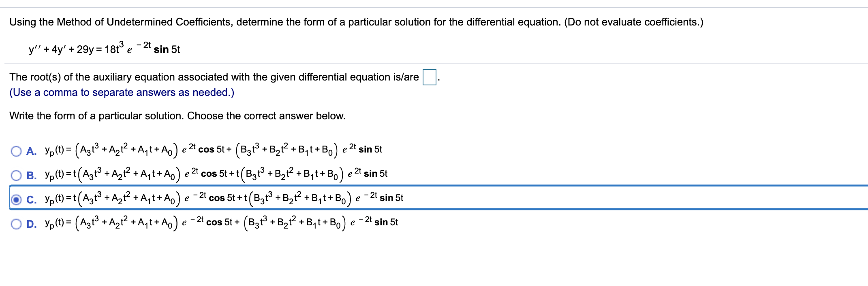868x286 pixels.
Task: Click the bold letter label "B."
Action: (x=32, y=176)
